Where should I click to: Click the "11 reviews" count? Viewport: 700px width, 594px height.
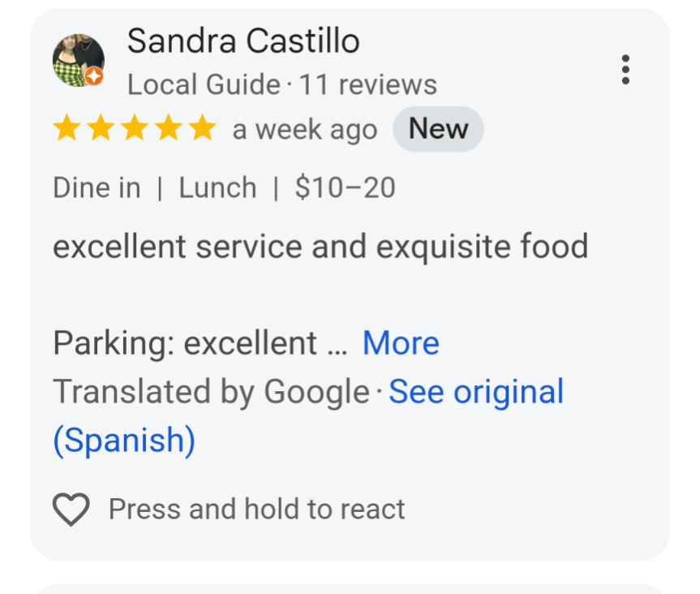coord(368,84)
